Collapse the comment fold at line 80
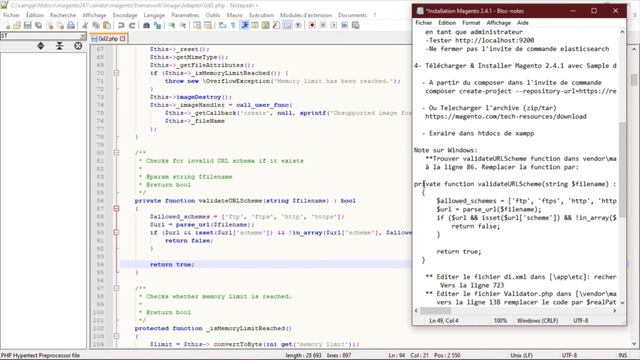 116,153
